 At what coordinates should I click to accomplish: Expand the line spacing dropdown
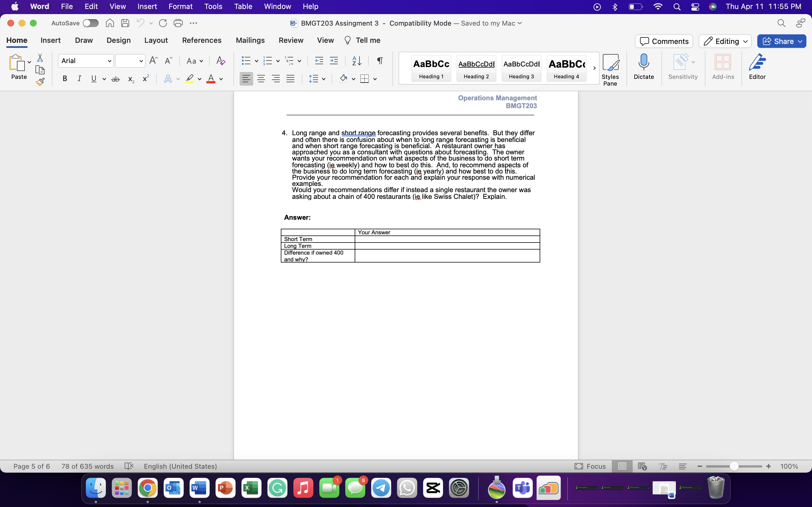pyautogui.click(x=324, y=79)
